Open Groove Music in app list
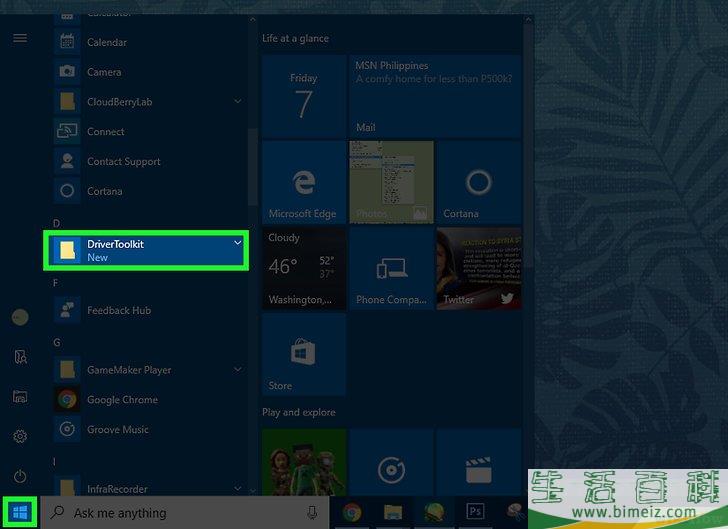The height and width of the screenshot is (529, 728). 117,430
